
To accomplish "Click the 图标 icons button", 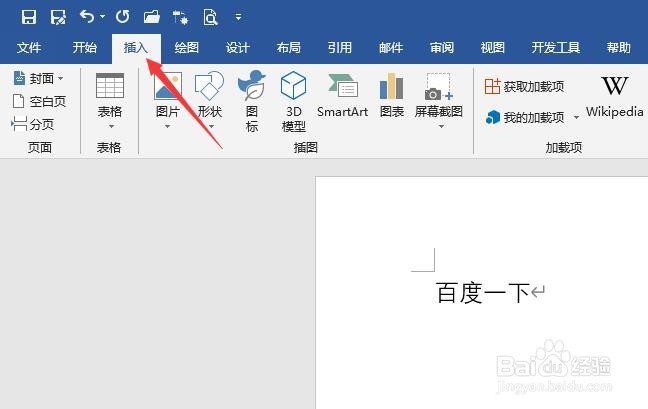I will tap(252, 101).
